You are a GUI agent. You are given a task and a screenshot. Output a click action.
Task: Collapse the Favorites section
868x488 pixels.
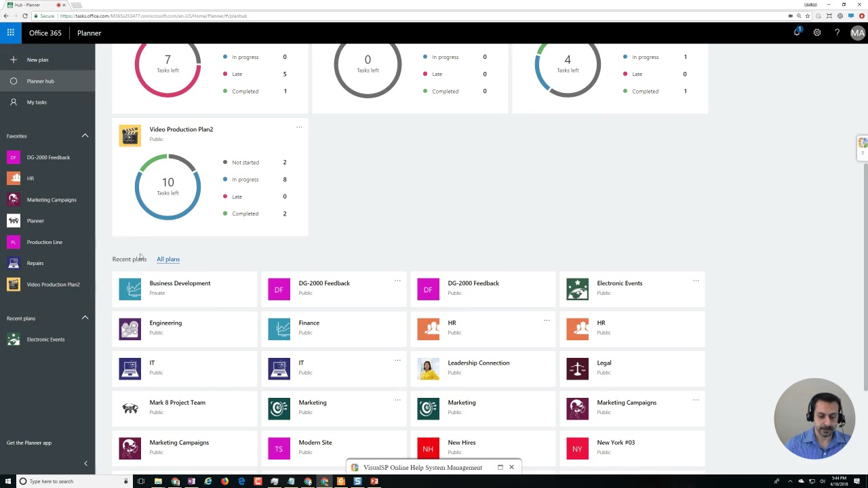[x=85, y=136]
